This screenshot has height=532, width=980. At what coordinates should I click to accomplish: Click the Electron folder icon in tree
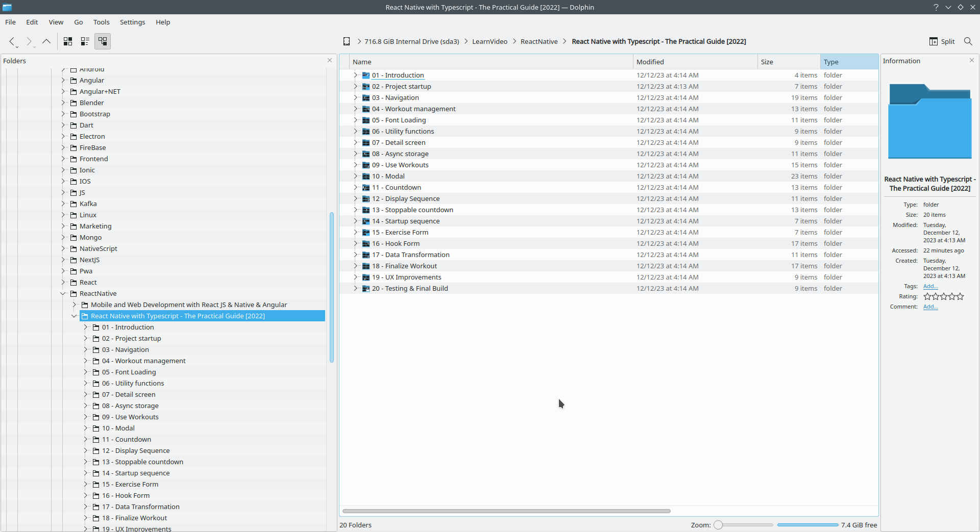click(x=73, y=136)
